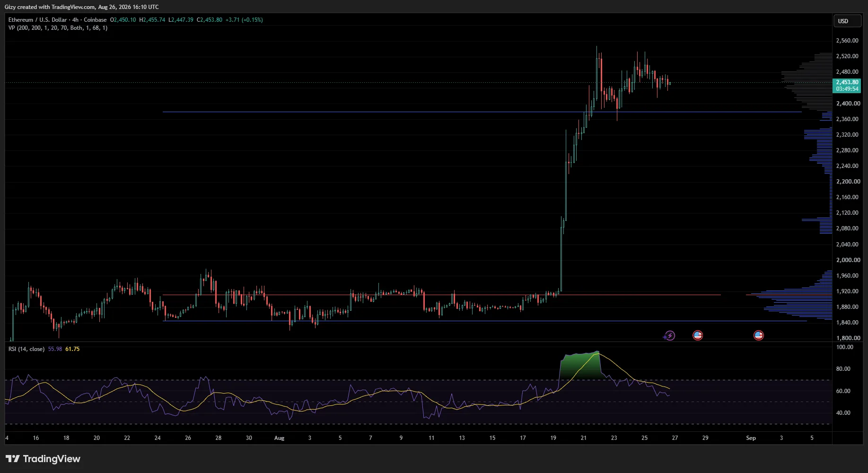Image resolution: width=868 pixels, height=473 pixels.
Task: Click the 7 date label on the time axis
Action: [x=370, y=438]
